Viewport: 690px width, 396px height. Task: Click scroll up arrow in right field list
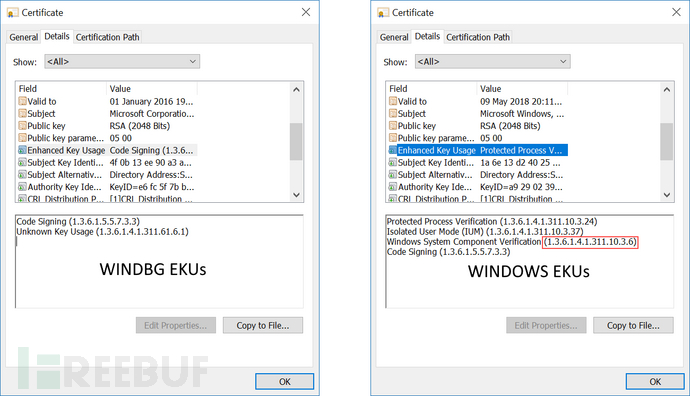coord(667,90)
